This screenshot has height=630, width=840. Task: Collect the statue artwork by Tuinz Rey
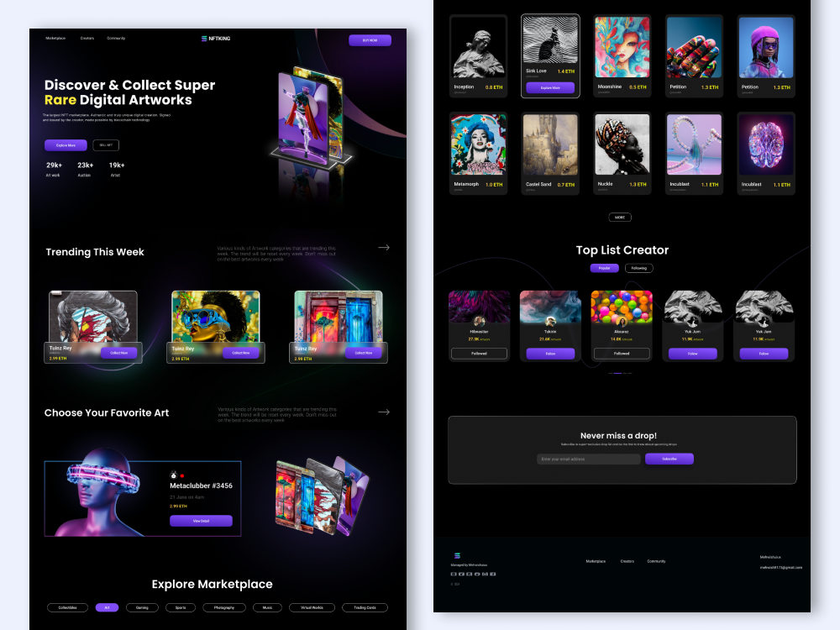118,353
